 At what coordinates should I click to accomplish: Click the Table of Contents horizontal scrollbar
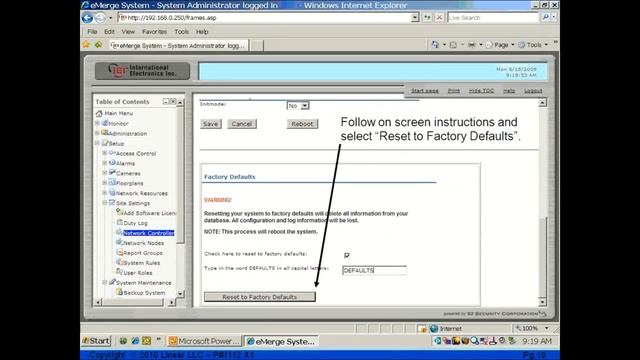(x=135, y=302)
